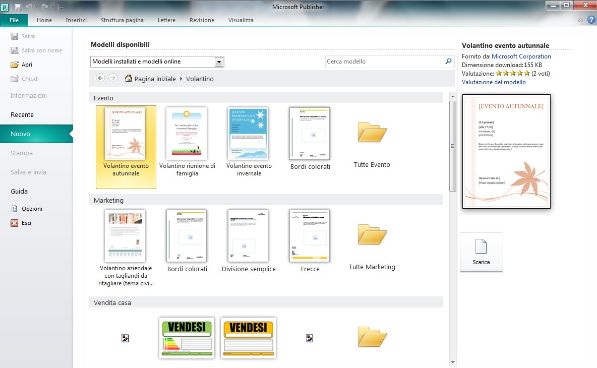The height and width of the screenshot is (368, 597).
Task: Select the green VENDESI template
Action: pos(187,338)
